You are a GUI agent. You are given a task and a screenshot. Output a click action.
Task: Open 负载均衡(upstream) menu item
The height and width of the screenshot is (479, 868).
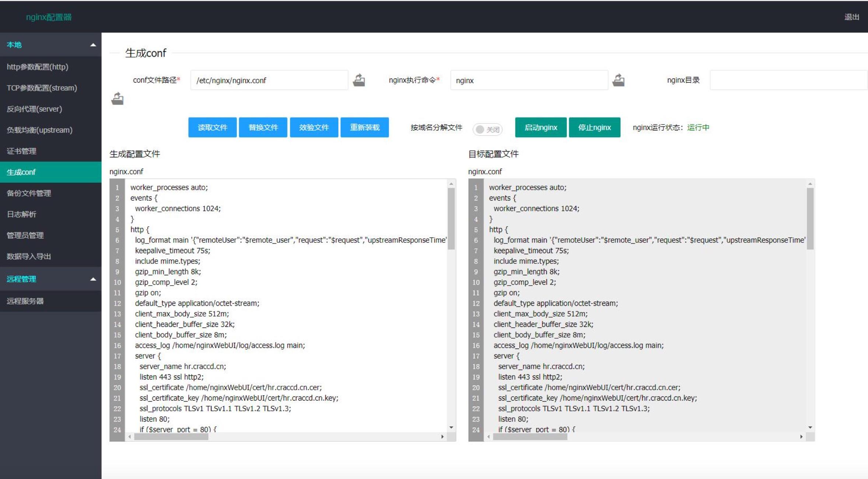point(39,130)
